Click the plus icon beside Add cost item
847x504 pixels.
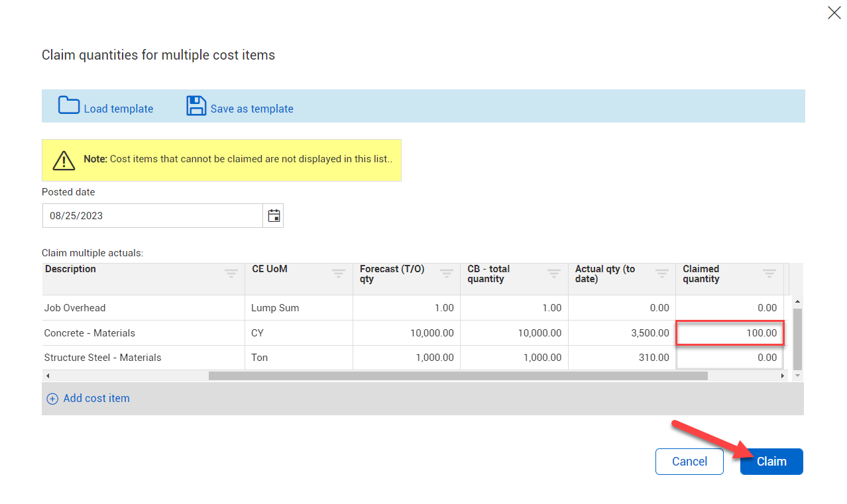click(x=52, y=399)
